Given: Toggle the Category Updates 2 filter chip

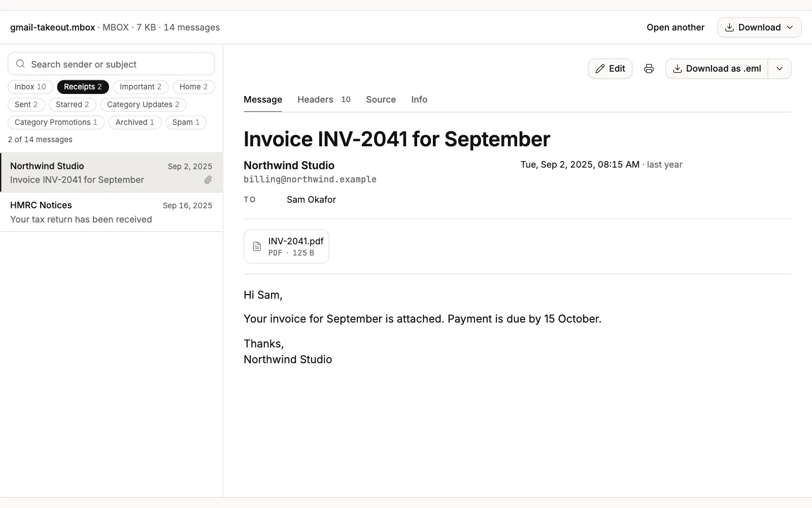Looking at the screenshot, I should (143, 105).
